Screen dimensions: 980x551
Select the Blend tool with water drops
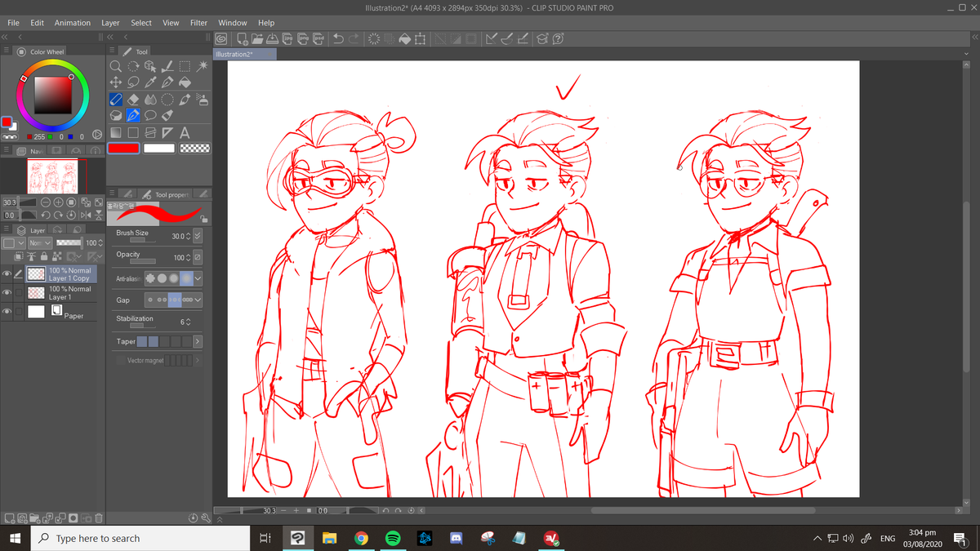tap(150, 100)
